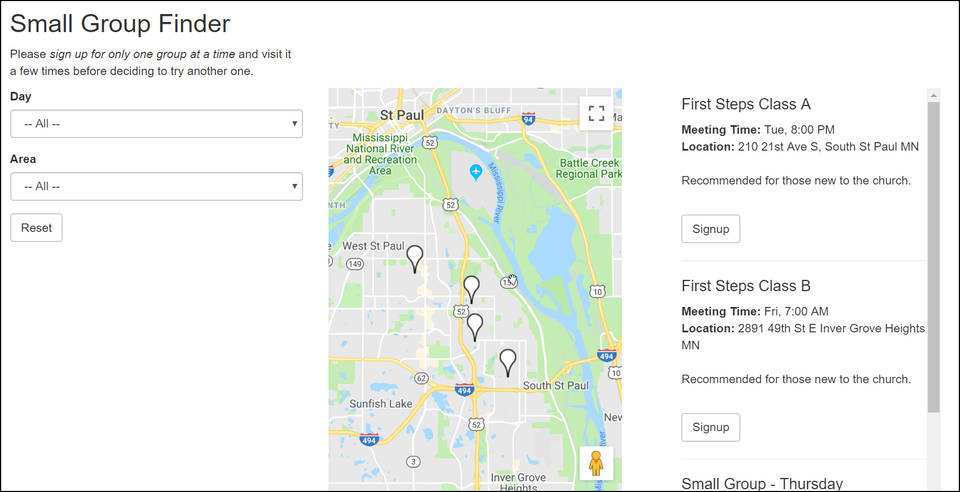Click the Fri, 7:00 AM meeting time
This screenshot has width=960, height=492.
[x=796, y=311]
